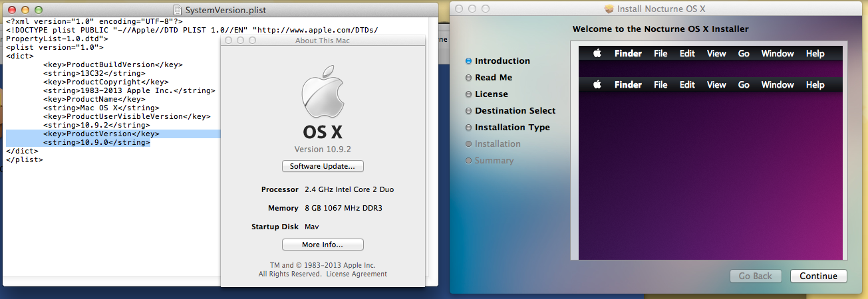The image size is (868, 299).
Task: Click Software Update button in About This Mac
Action: (x=323, y=166)
